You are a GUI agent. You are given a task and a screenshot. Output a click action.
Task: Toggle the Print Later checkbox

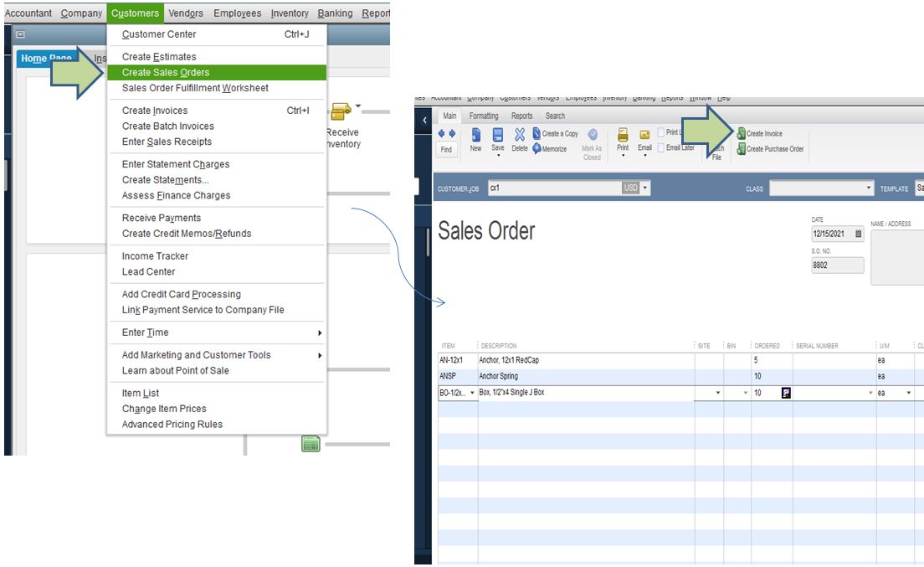pos(660,132)
